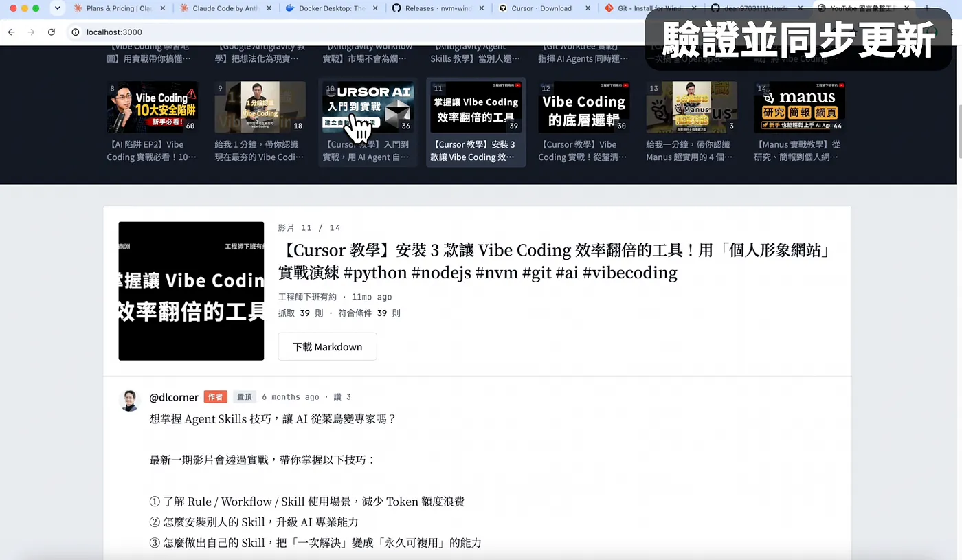
Task: Switch to the Claude Code by Anthropic tab
Action: [x=226, y=8]
